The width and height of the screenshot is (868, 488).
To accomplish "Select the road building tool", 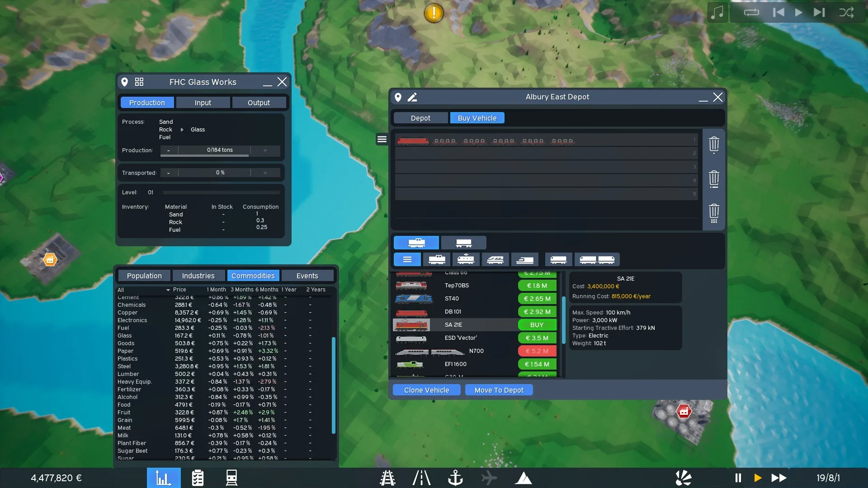I will point(421,478).
